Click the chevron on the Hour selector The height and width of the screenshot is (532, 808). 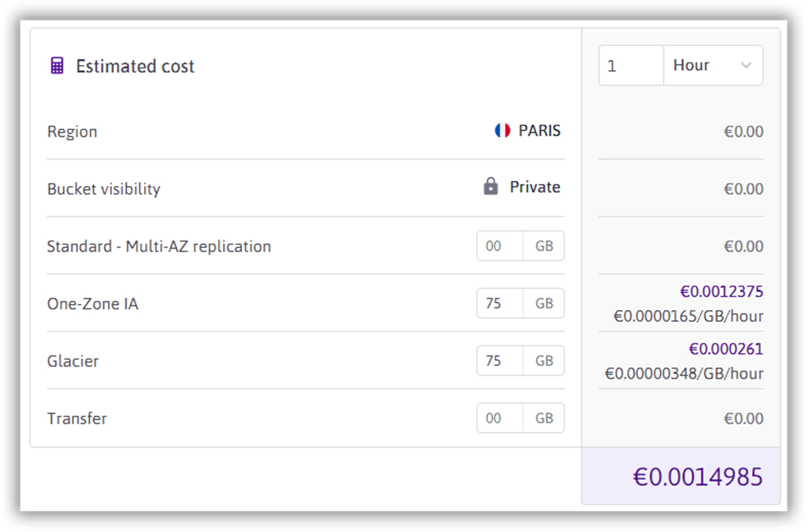coord(746,65)
